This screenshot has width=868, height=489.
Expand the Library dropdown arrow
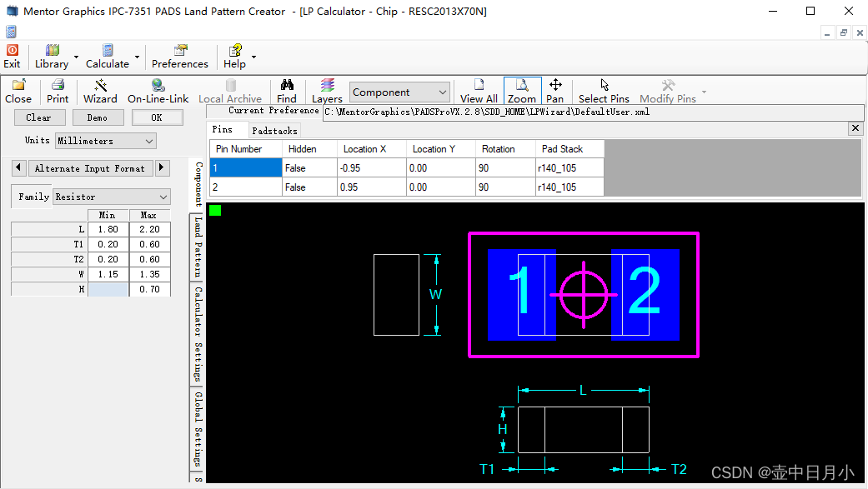[x=76, y=57]
